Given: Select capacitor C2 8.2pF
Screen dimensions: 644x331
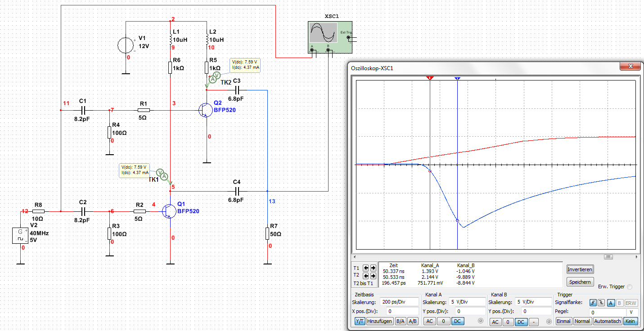Looking at the screenshot, I should [83, 211].
